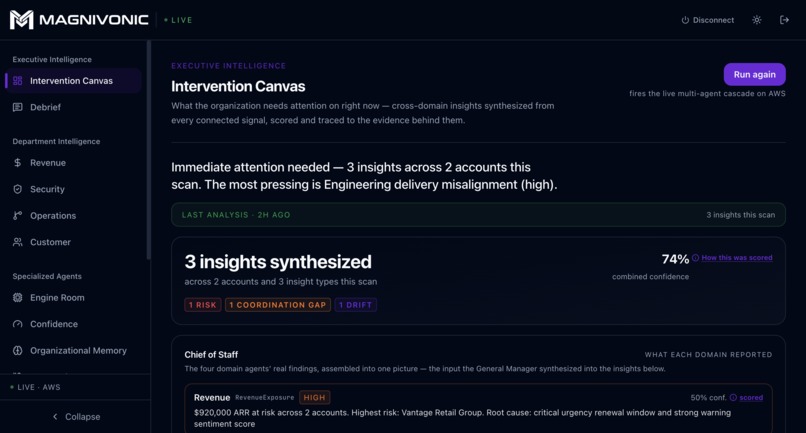The height and width of the screenshot is (433, 806).
Task: Click the 3 insights synthesized heading
Action: (278, 262)
